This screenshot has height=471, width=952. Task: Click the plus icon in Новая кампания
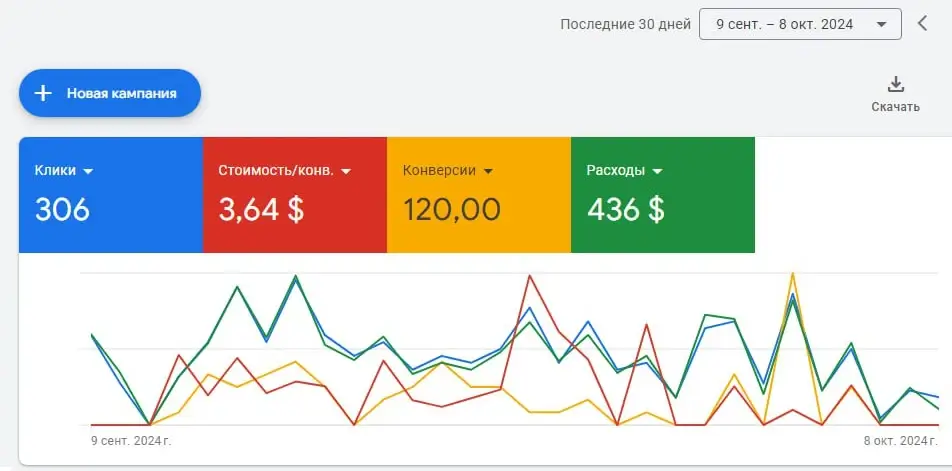(x=42, y=93)
